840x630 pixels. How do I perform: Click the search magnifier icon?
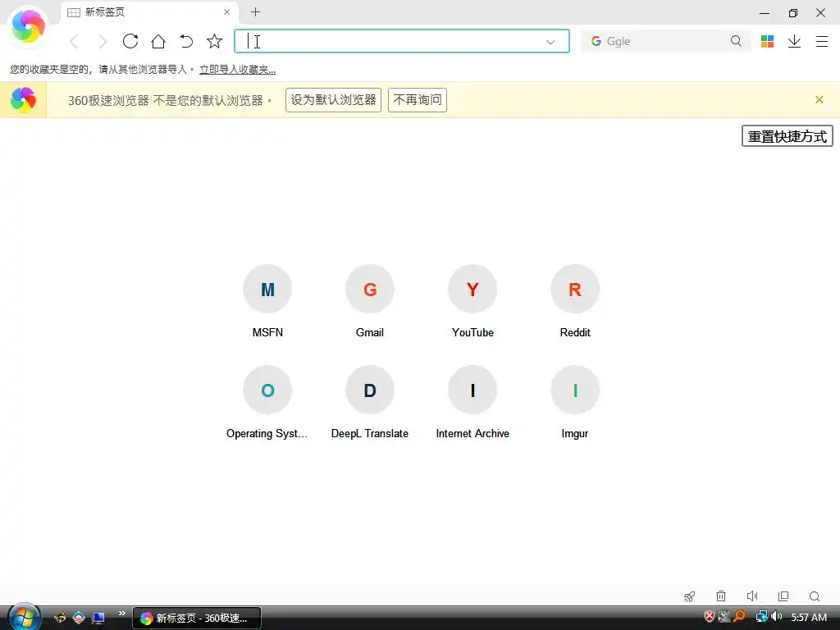[x=736, y=41]
